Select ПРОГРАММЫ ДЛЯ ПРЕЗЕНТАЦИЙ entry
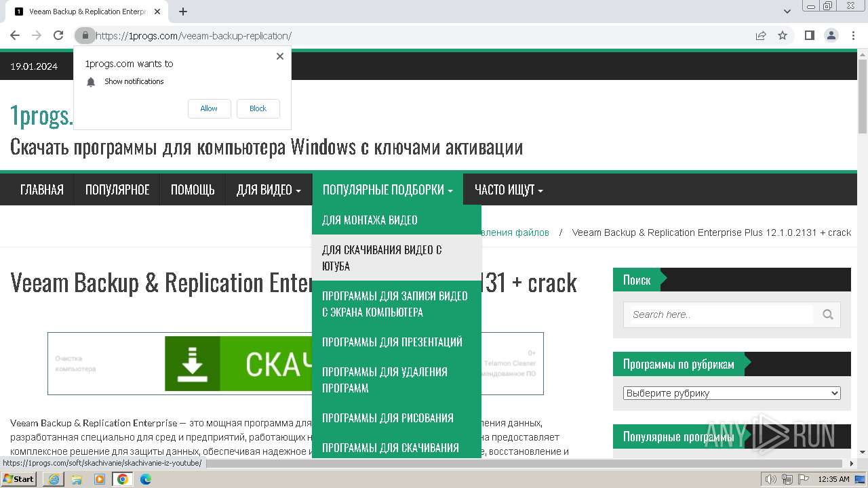This screenshot has width=868, height=488. [397, 342]
